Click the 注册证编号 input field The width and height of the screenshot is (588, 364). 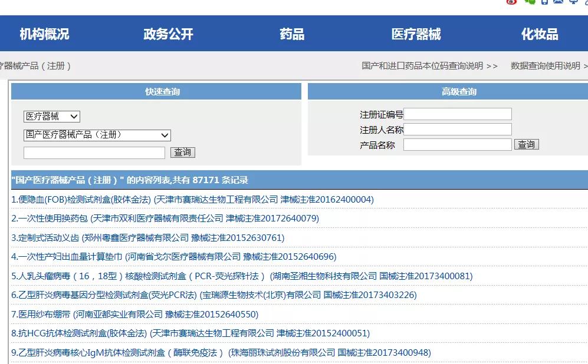pos(457,114)
